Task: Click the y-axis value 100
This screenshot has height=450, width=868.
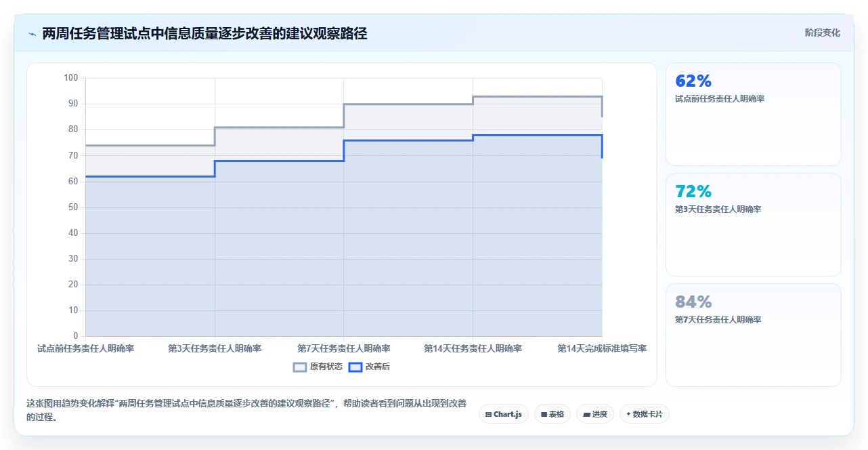Action: pos(71,78)
